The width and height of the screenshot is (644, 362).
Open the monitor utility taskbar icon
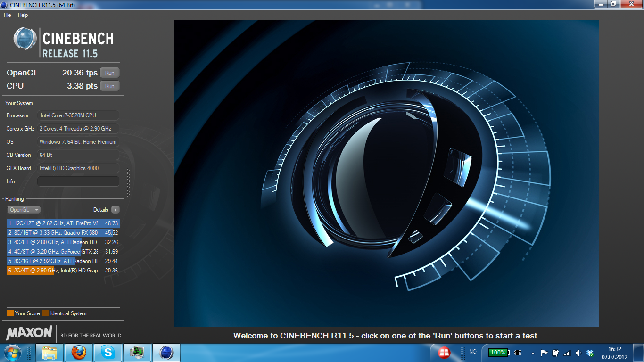pyautogui.click(x=138, y=353)
